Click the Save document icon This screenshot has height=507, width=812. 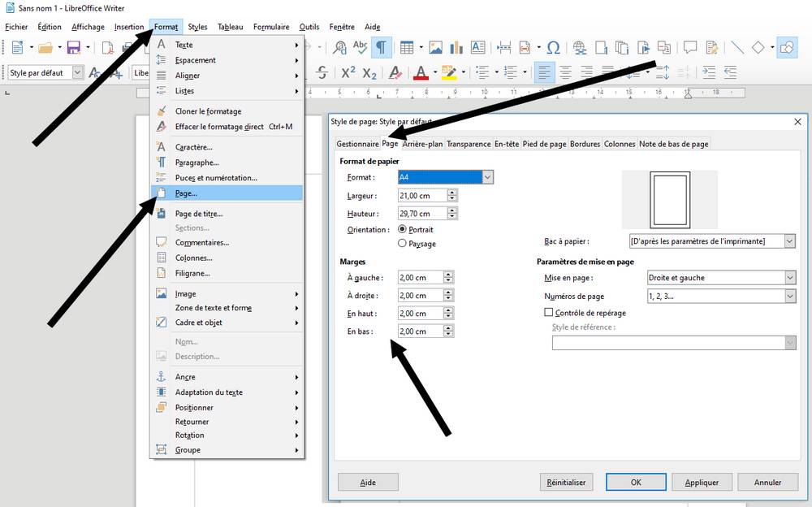pyautogui.click(x=73, y=48)
